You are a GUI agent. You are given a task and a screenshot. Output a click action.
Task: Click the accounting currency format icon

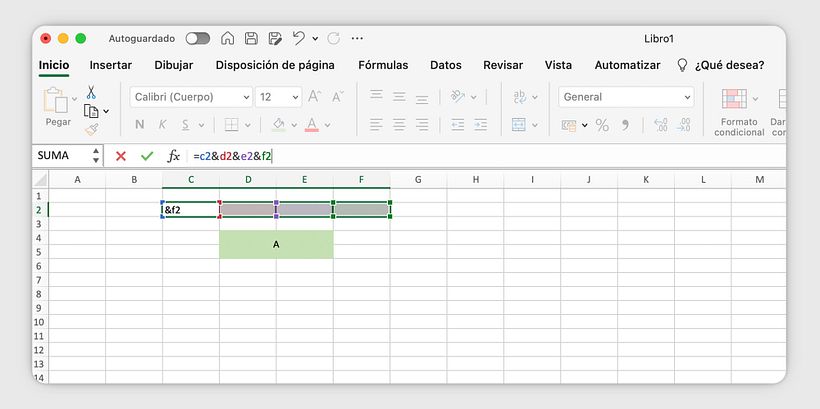pyautogui.click(x=568, y=125)
